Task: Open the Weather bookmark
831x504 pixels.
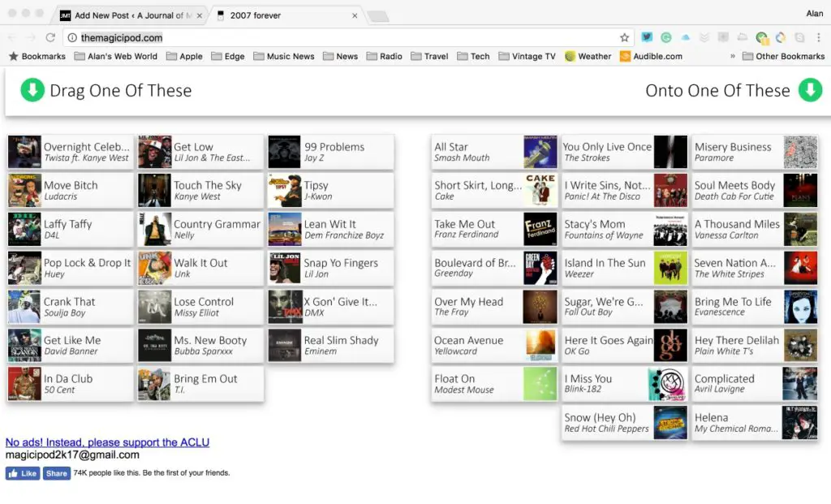Action: click(588, 56)
